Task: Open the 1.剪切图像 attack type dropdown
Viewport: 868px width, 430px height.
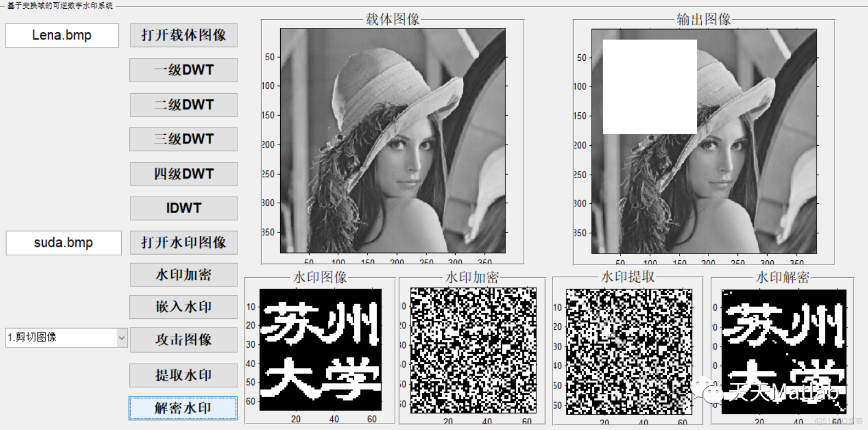Action: click(x=66, y=337)
